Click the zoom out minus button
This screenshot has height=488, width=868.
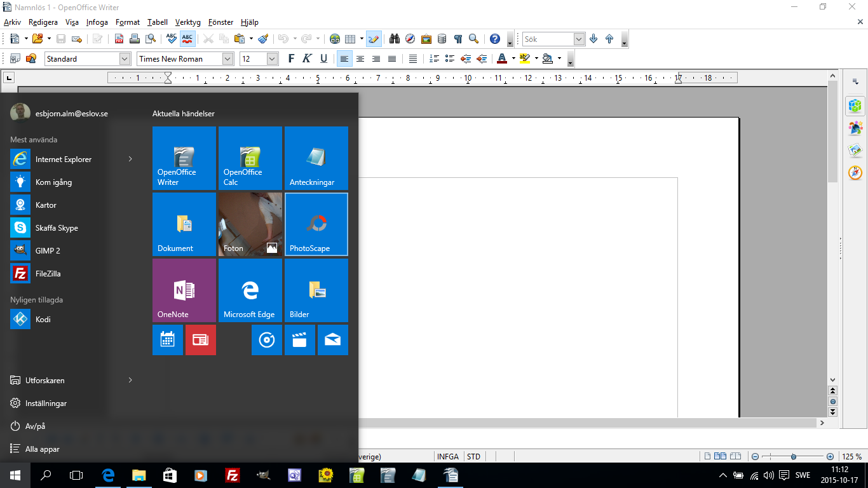coord(755,456)
